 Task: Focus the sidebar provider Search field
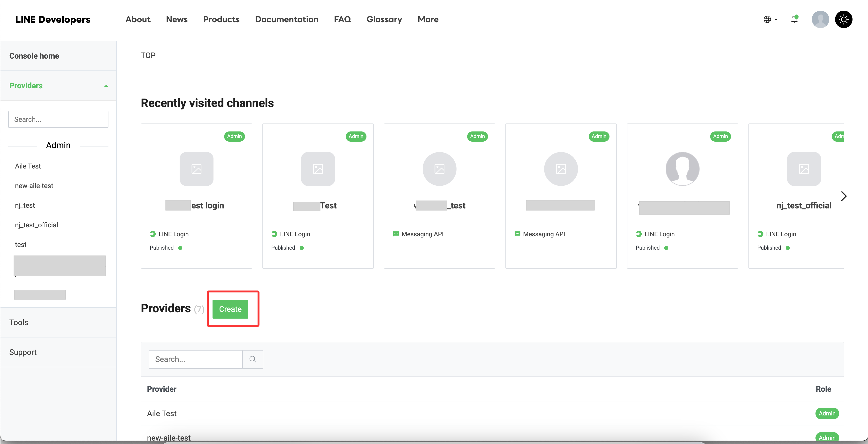pyautogui.click(x=58, y=119)
